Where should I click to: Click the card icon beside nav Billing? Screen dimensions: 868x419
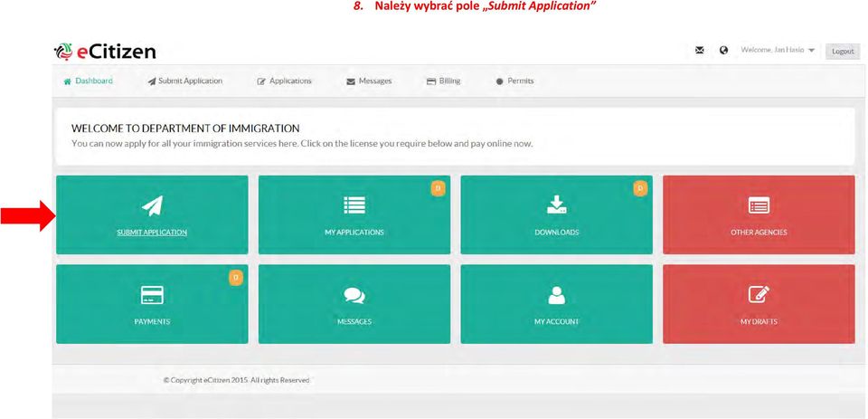point(431,81)
